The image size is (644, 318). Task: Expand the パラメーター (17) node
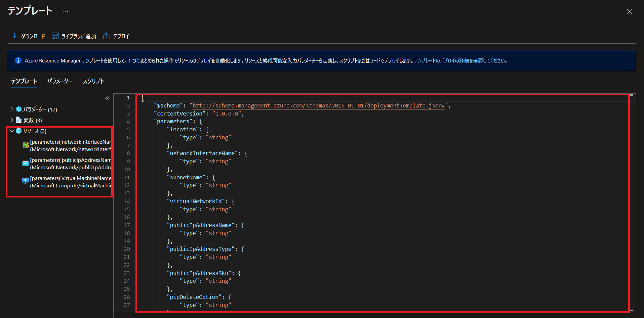coord(12,109)
